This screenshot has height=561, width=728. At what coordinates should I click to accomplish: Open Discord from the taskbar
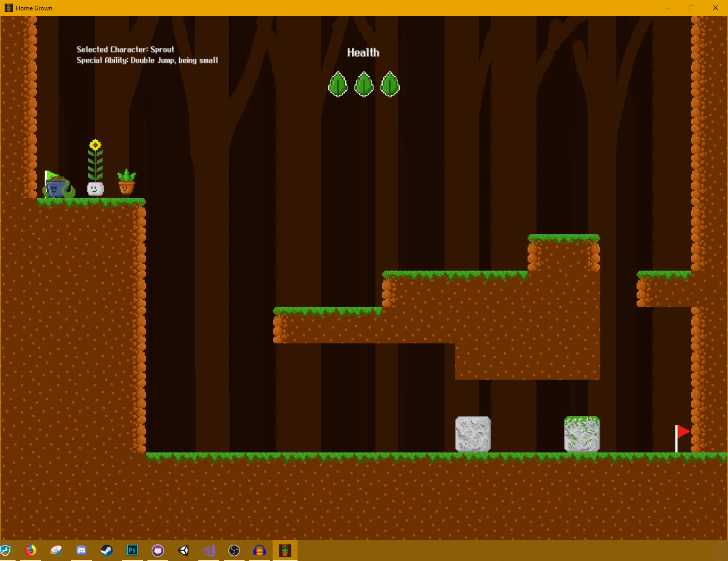(x=81, y=551)
